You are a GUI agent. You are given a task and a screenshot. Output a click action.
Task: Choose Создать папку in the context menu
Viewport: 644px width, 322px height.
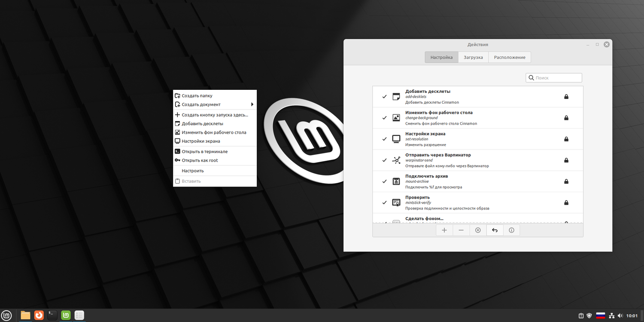click(215, 96)
